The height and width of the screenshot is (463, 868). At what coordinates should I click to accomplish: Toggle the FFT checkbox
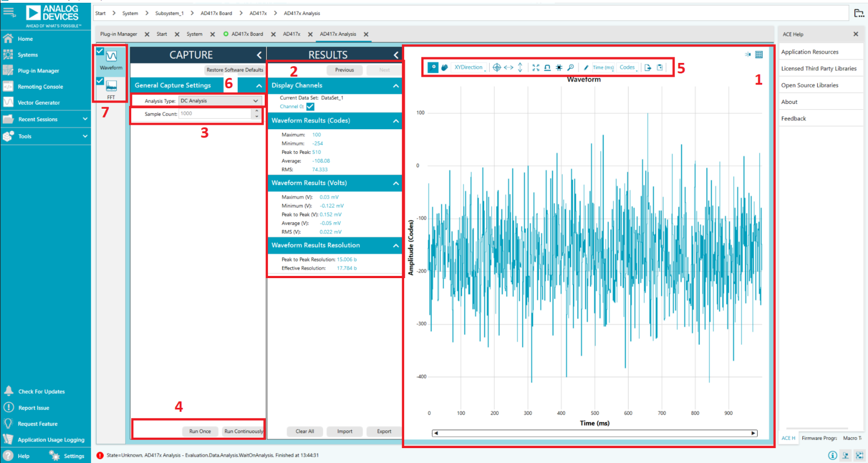point(100,81)
